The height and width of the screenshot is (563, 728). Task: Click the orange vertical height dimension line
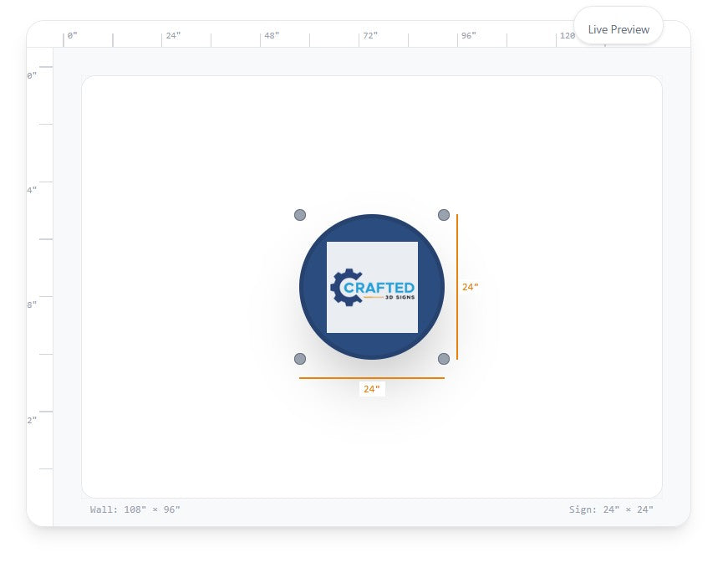pos(457,287)
